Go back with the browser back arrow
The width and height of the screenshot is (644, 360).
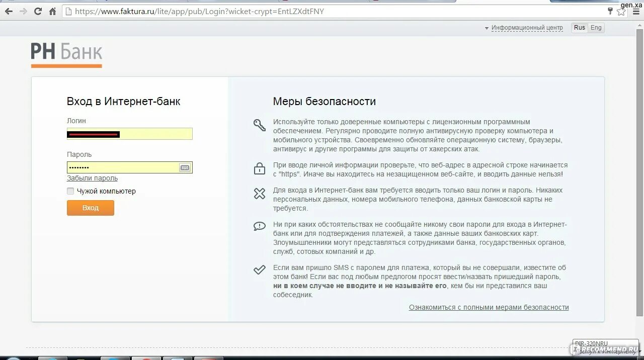[x=9, y=11]
